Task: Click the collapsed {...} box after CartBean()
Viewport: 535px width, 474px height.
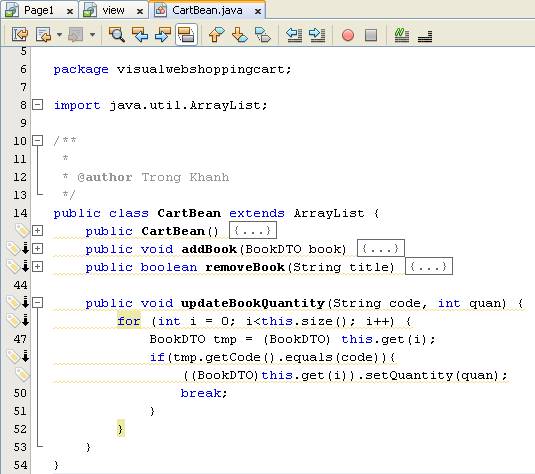Action: (253, 230)
